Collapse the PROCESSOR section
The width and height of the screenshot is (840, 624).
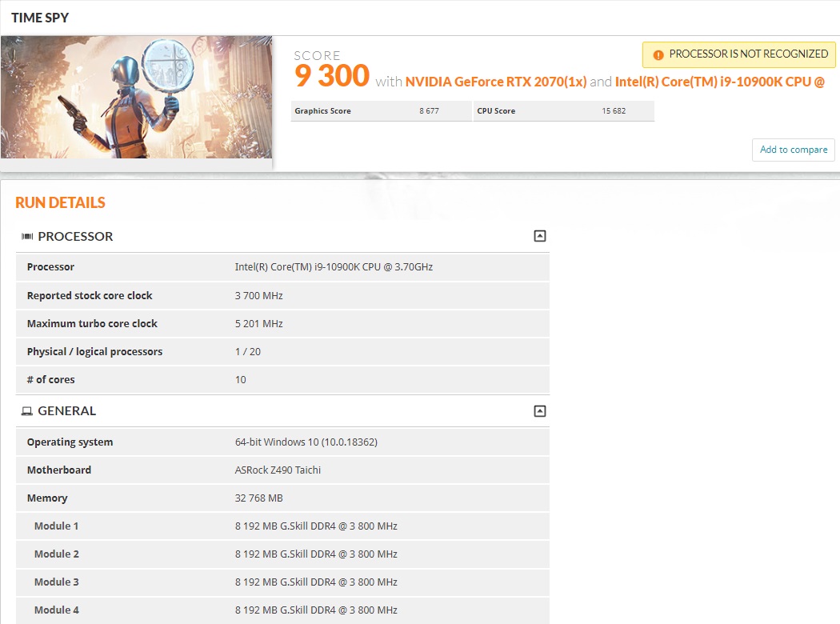(539, 236)
